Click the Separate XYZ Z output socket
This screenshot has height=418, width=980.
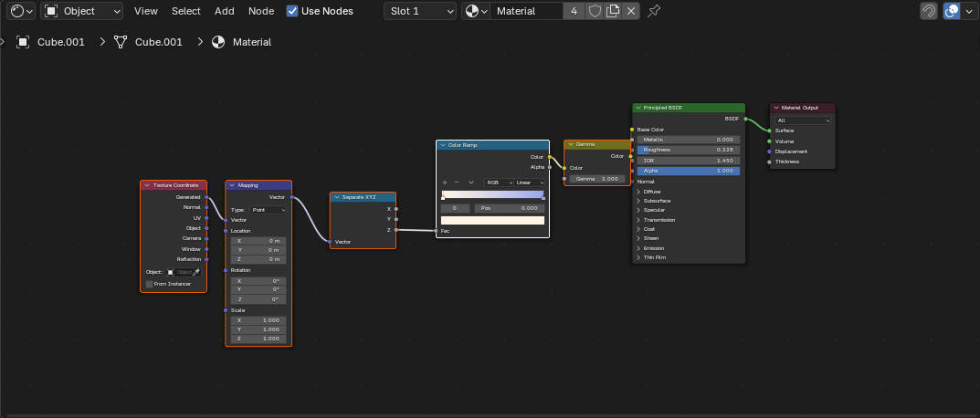(x=396, y=230)
